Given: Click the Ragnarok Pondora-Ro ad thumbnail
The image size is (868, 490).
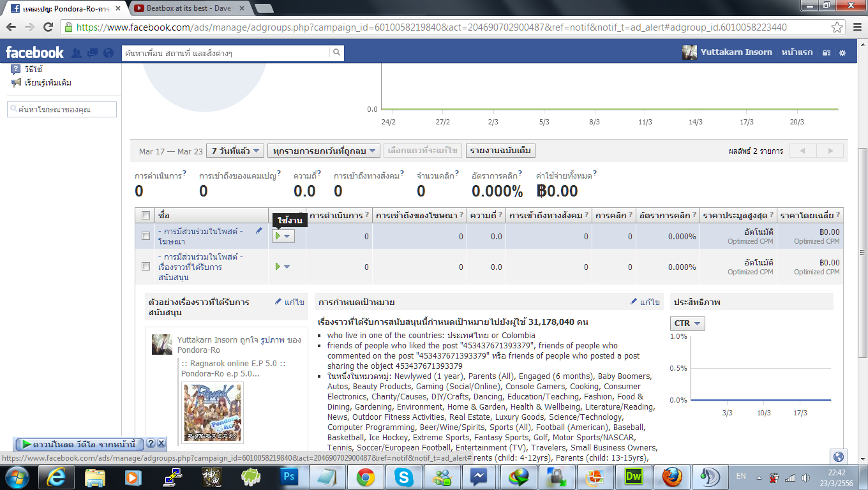Looking at the screenshot, I should (x=213, y=413).
